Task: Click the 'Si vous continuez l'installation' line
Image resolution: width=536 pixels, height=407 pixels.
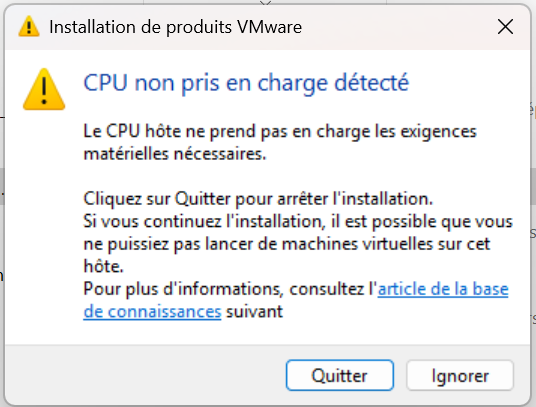Action: (298, 221)
